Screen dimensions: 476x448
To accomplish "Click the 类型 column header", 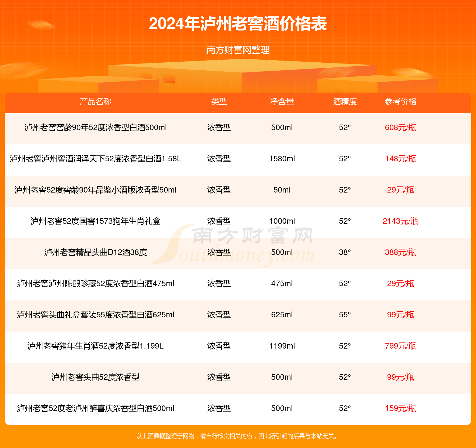I will 219,102.
